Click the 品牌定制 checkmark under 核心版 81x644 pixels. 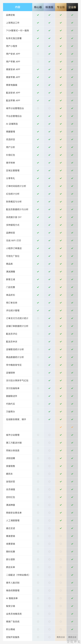(x=38, y=15)
